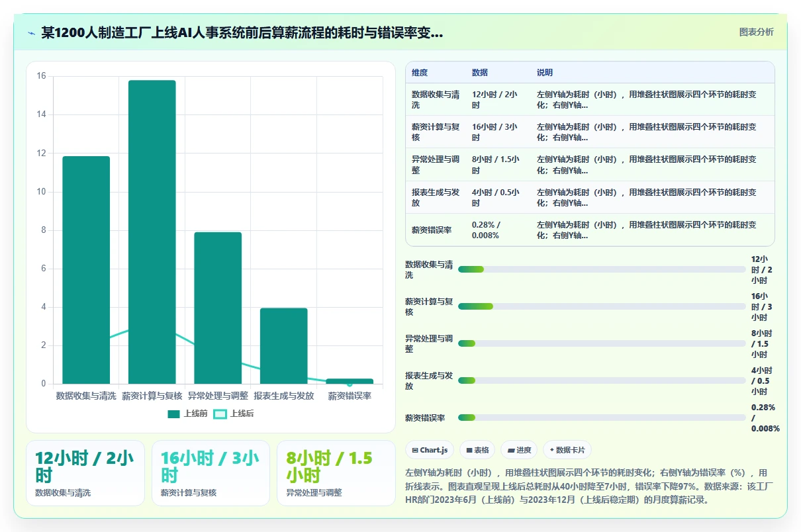Select the 维度 column header
801x532 pixels.
(420, 73)
